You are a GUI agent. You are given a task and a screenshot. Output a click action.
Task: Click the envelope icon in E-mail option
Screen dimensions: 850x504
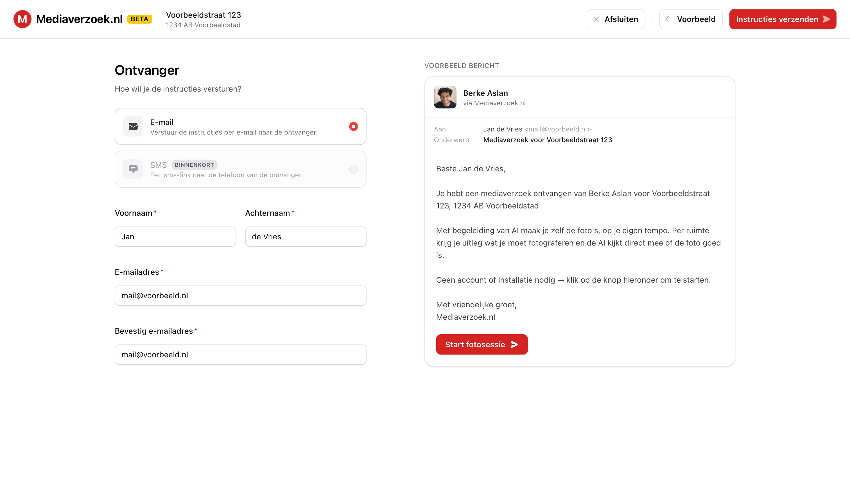coord(133,126)
